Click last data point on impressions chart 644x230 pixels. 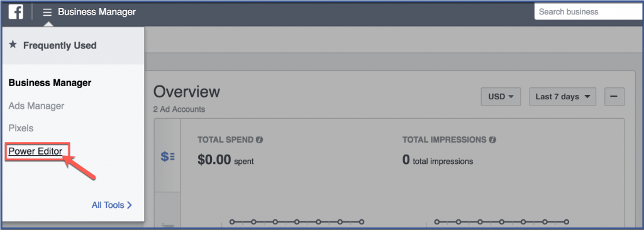click(567, 222)
